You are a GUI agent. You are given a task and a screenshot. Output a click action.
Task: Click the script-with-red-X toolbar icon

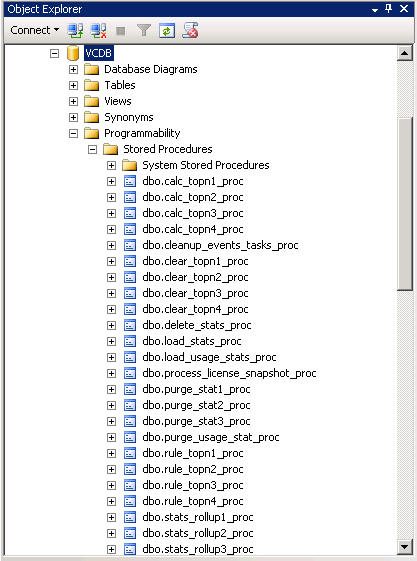(190, 30)
